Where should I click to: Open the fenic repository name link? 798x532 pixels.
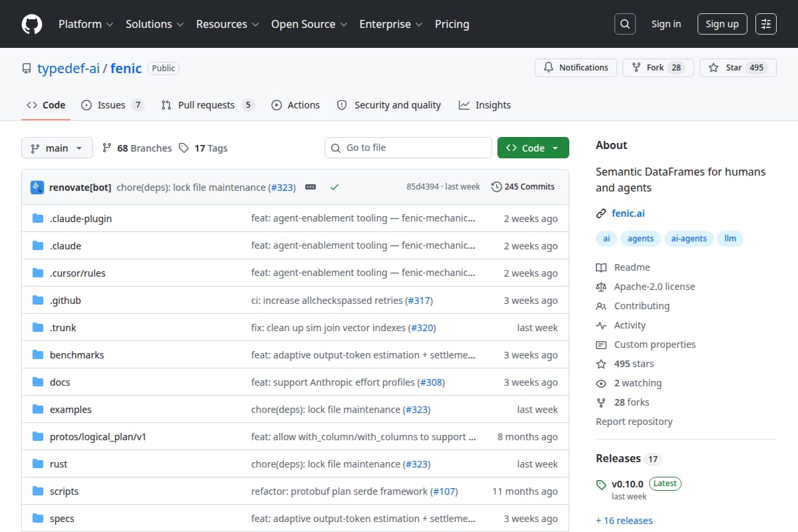point(126,68)
